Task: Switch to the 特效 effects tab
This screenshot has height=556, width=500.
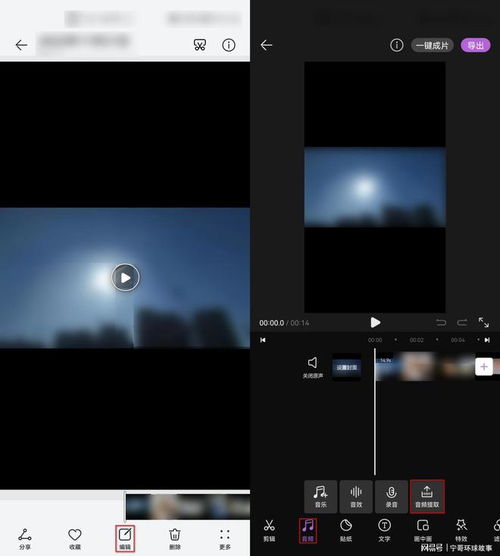Action: click(461, 530)
